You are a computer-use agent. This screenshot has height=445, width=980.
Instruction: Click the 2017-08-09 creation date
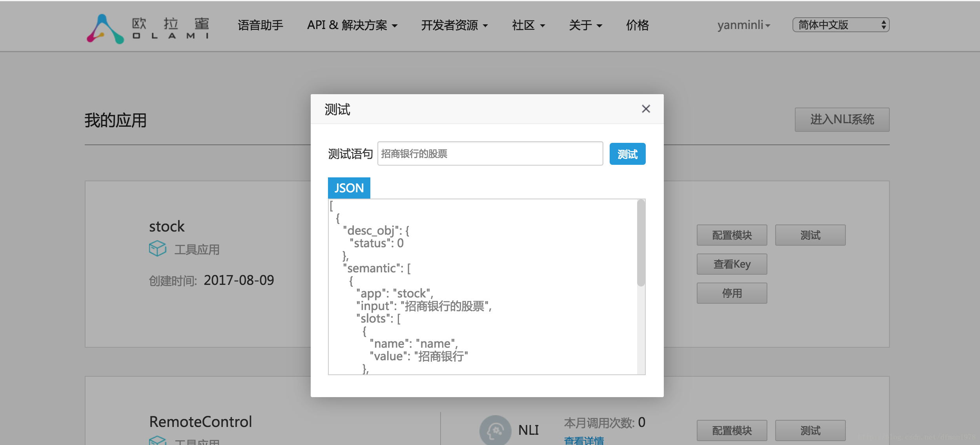[x=239, y=280]
